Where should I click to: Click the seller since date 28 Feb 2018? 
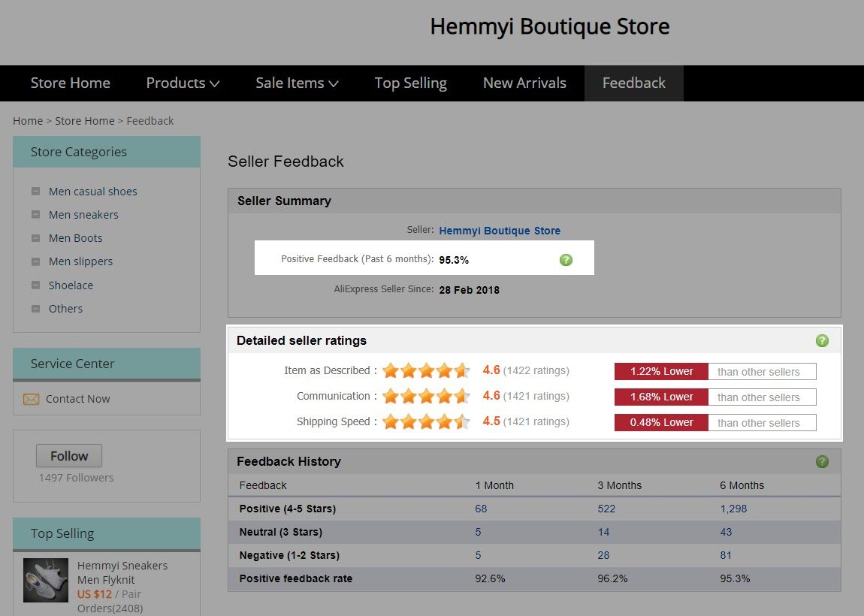[x=470, y=290]
